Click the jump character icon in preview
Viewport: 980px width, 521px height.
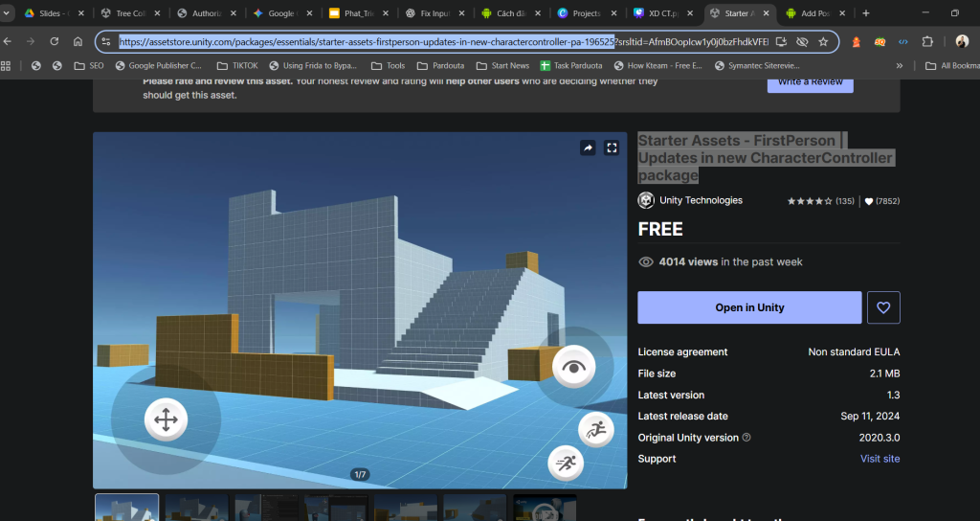click(x=595, y=430)
